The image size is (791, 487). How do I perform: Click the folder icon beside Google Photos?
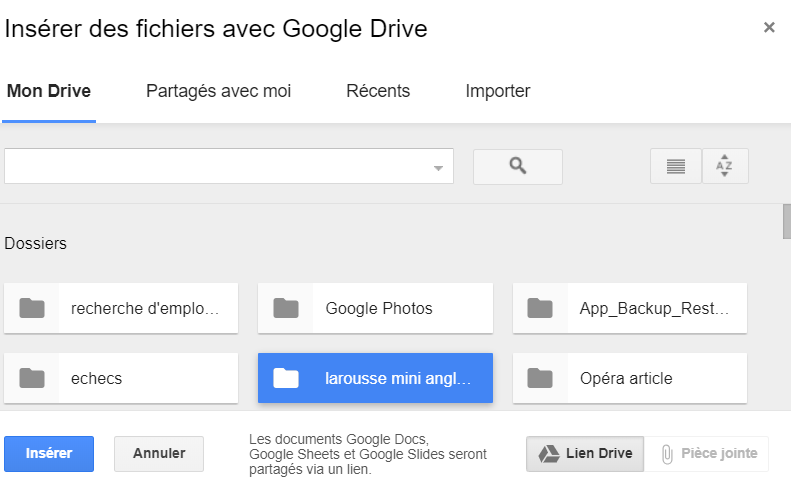[286, 308]
